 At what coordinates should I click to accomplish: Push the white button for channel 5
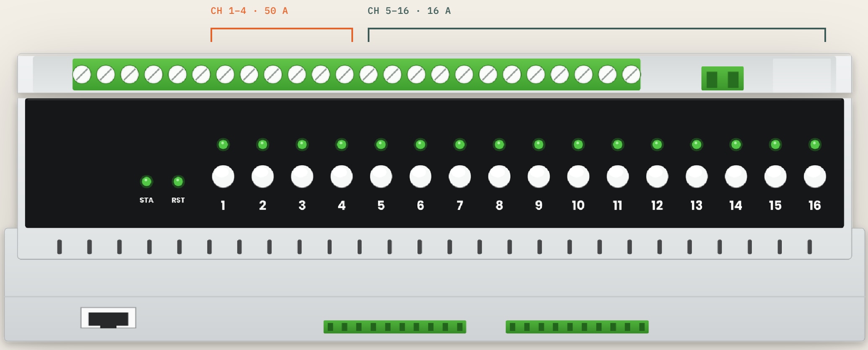(381, 176)
